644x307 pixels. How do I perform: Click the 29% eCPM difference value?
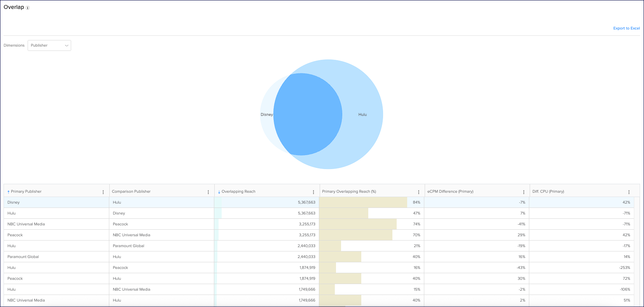pyautogui.click(x=521, y=235)
